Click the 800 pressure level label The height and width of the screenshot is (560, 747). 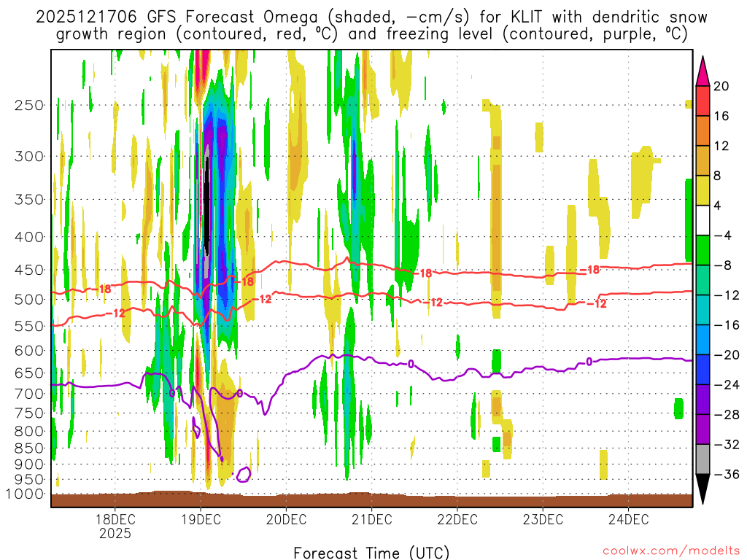tap(29, 431)
